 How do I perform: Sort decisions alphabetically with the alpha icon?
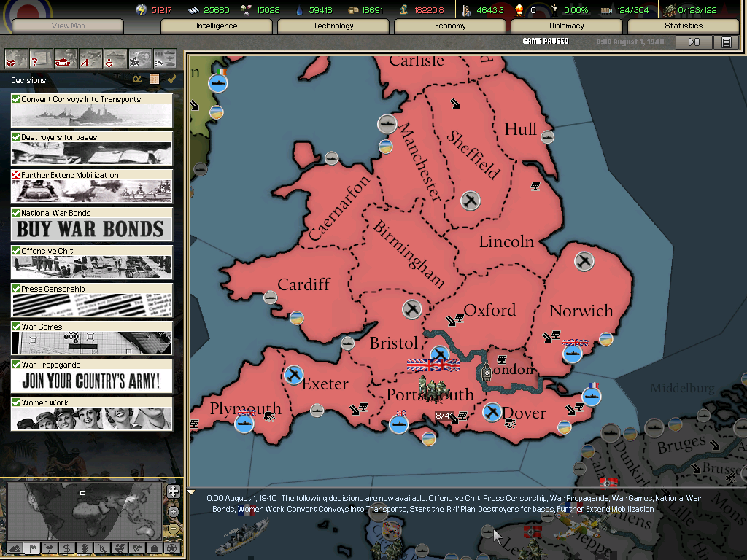(137, 79)
